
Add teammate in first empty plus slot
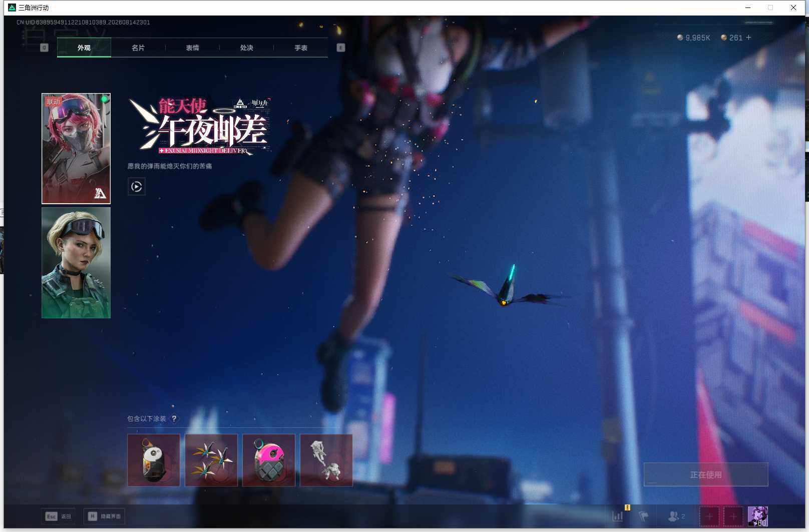click(709, 516)
